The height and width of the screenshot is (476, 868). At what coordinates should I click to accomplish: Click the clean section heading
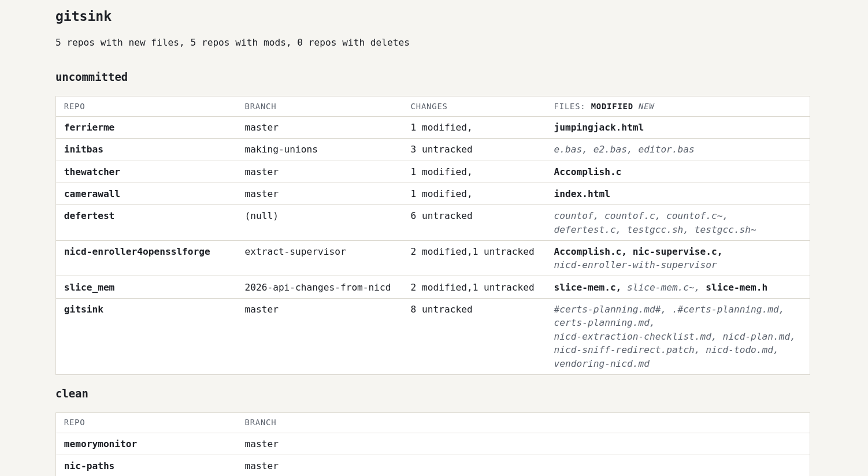tap(72, 393)
